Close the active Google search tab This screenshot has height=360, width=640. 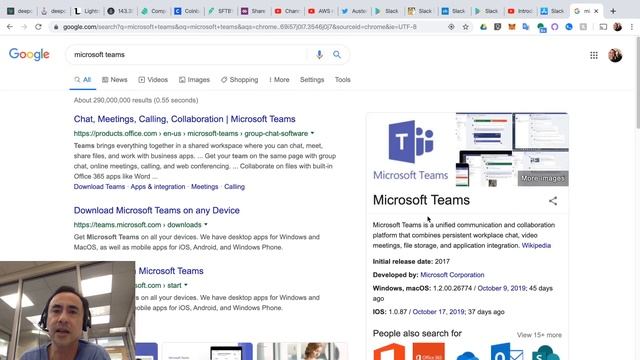point(596,11)
